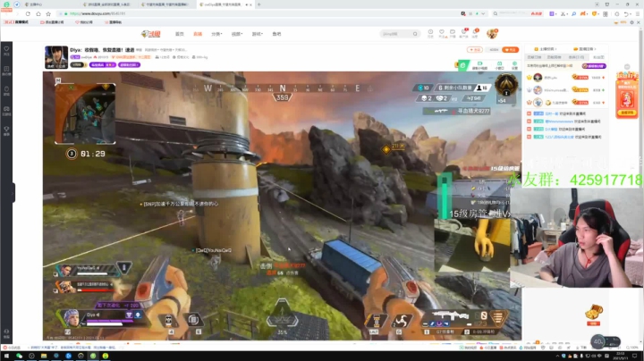Open the second icon in left sidebar
The image size is (644, 361).
click(6, 71)
